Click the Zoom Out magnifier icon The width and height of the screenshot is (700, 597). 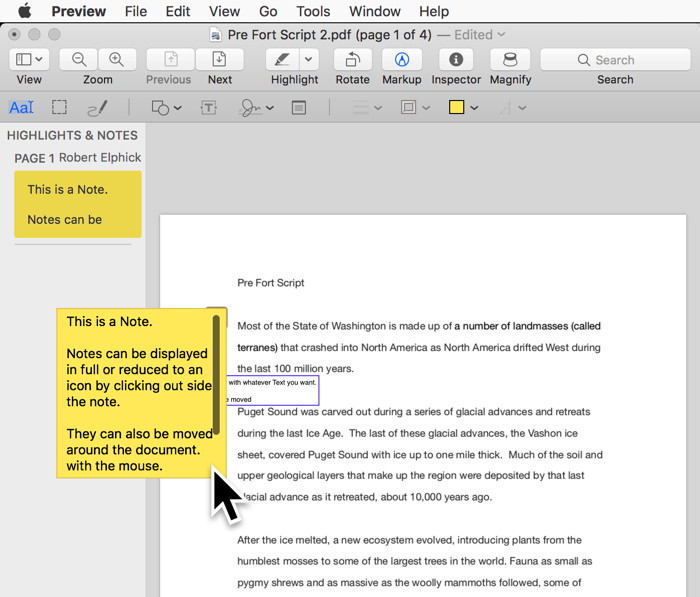(79, 59)
